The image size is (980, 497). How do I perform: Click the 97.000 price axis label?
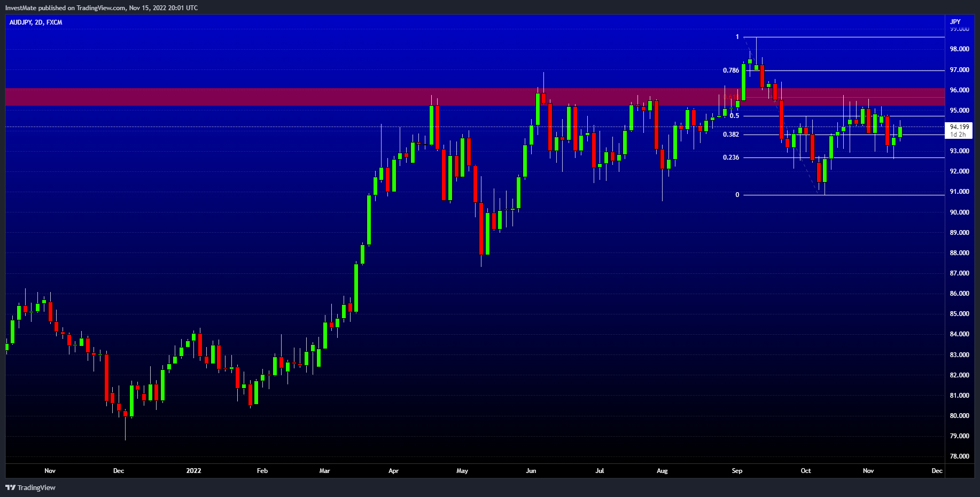(x=959, y=70)
